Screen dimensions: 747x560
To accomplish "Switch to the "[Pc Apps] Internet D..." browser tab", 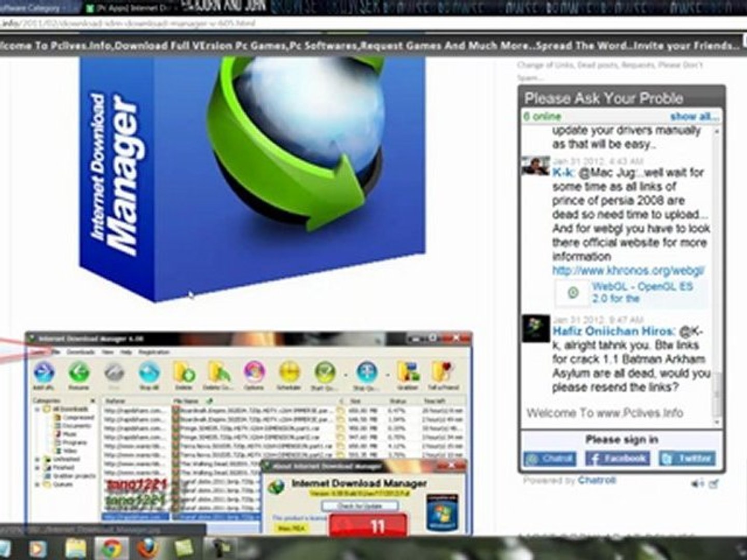I will click(x=130, y=8).
